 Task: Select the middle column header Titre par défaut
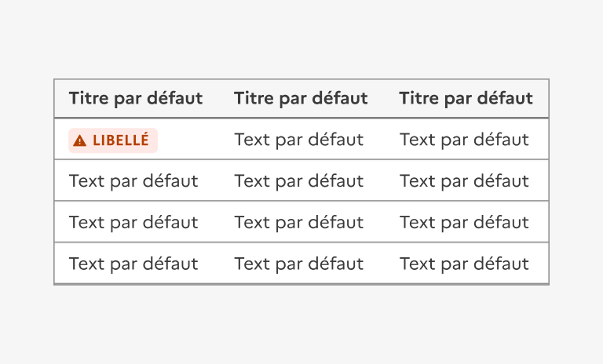pos(301,98)
